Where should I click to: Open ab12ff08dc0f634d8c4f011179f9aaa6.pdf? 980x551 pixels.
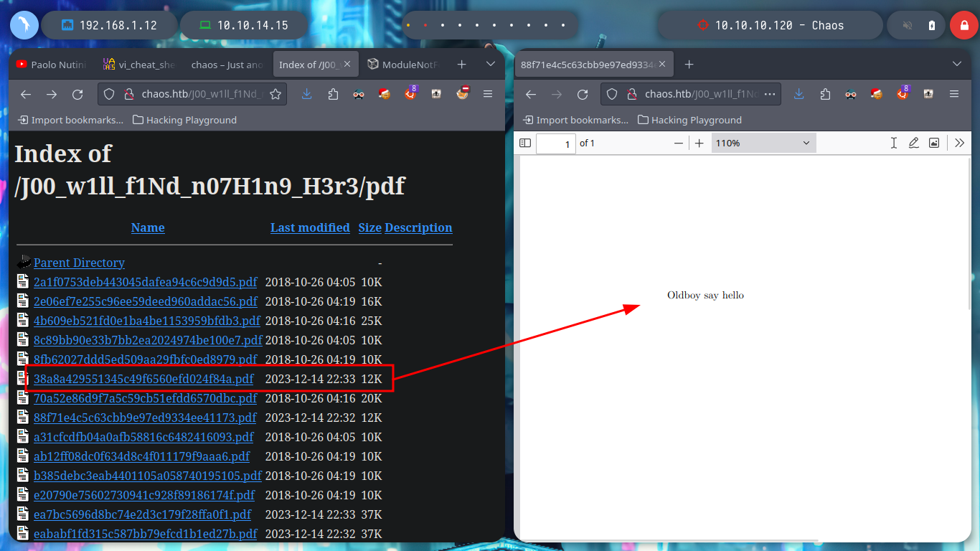[x=141, y=456]
